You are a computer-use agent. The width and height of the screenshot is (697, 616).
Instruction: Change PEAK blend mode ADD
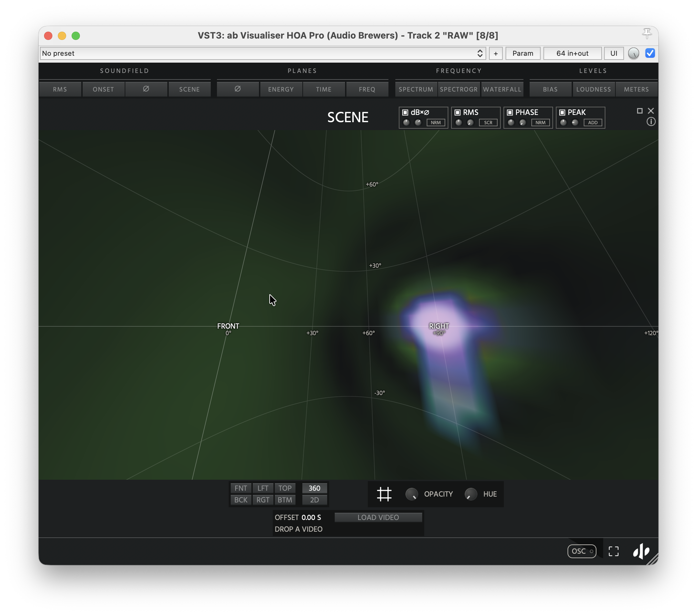click(593, 123)
